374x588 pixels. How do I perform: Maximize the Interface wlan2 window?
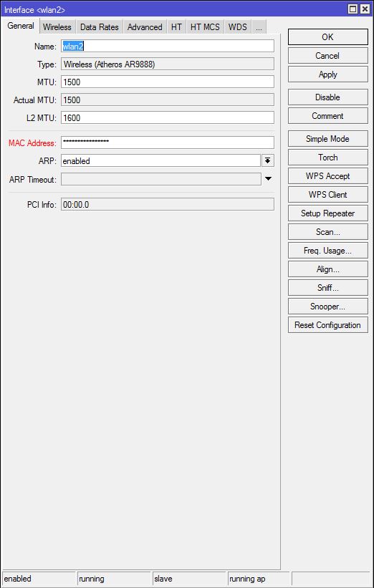tap(353, 9)
